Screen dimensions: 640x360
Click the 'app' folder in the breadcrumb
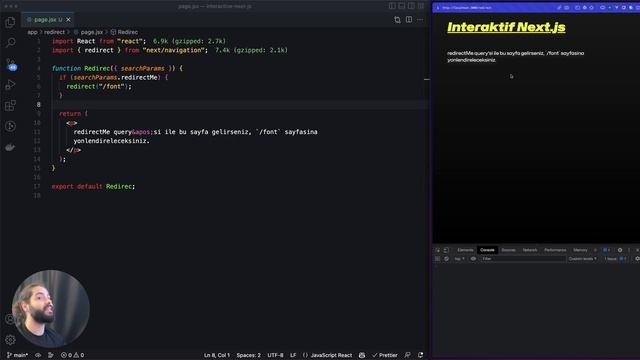[32, 32]
